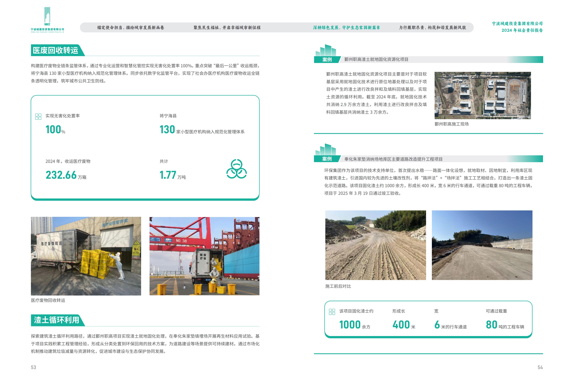Click grid icon beside 该项目固化渣土约
This screenshot has height=392, width=574.
point(332,312)
